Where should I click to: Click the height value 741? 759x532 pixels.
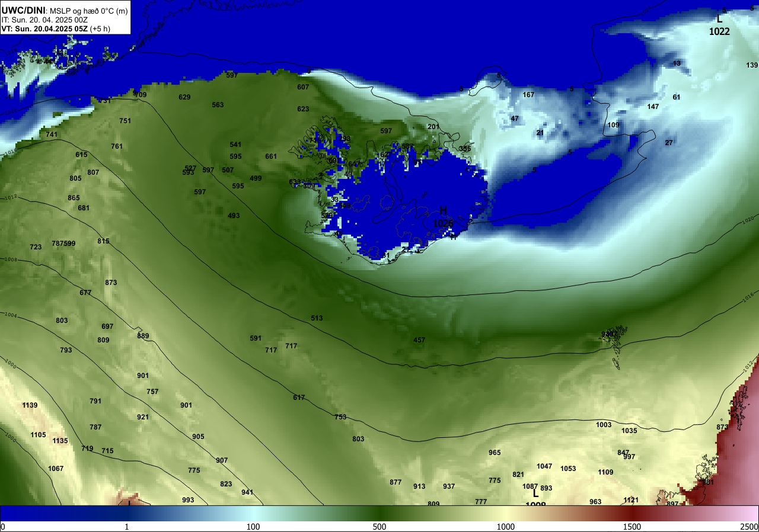coord(52,134)
